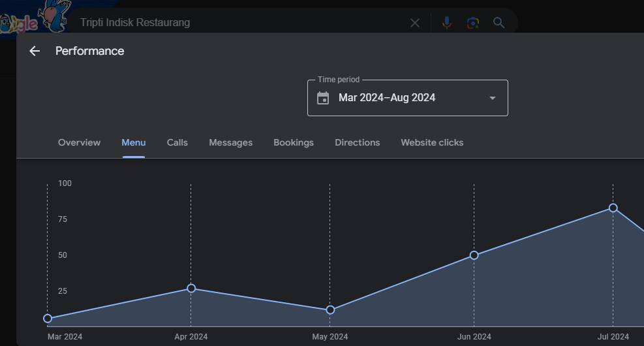The height and width of the screenshot is (346, 644).
Task: Open Google Lens image search icon
Action: tap(473, 23)
